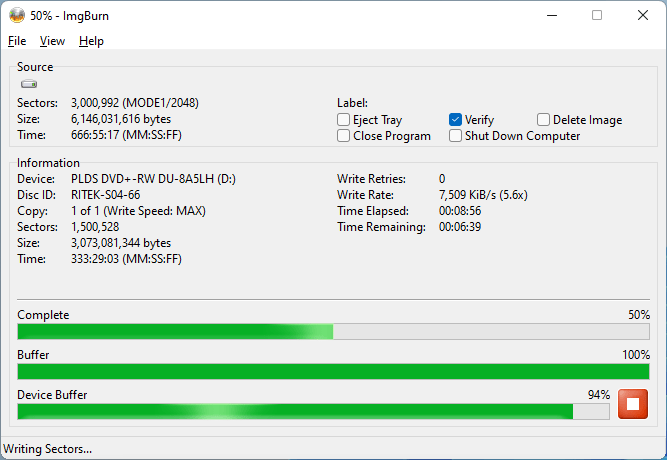Open the Help menu

(91, 41)
